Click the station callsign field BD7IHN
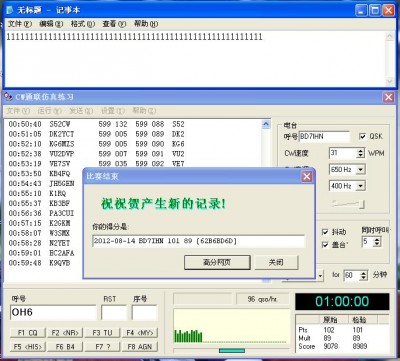 [x=324, y=136]
